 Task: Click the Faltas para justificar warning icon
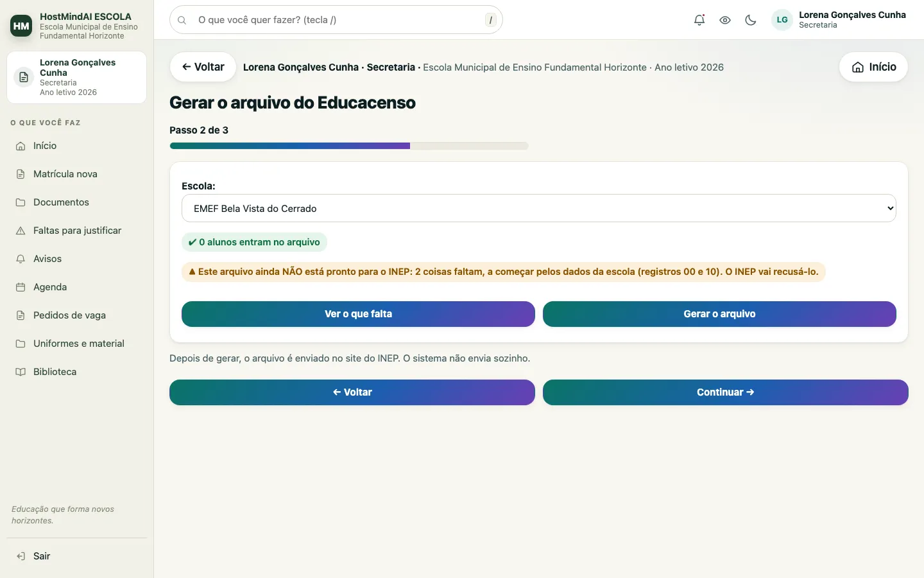tap(21, 231)
